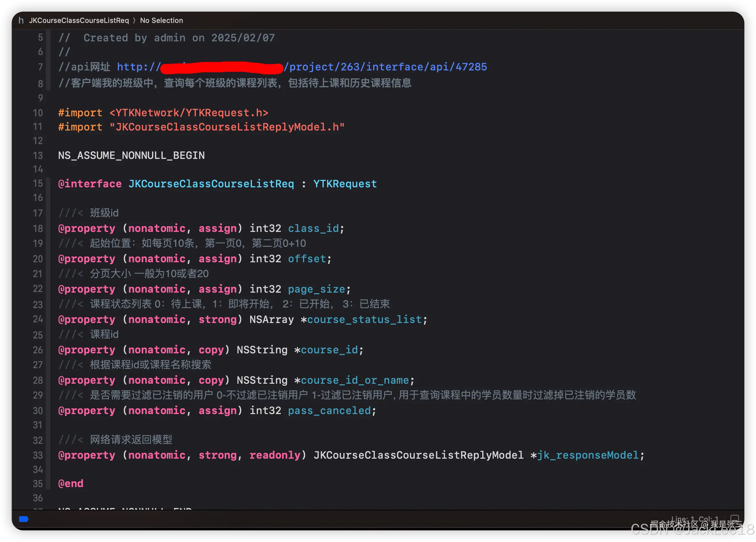This screenshot has width=756, height=542.
Task: Click the JKCourseClassCourseListReq interface name
Action: point(211,184)
